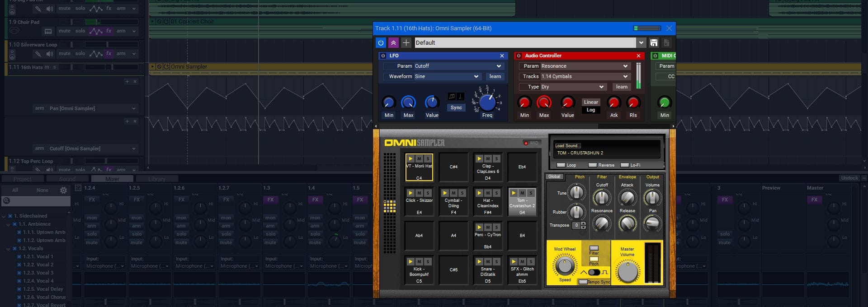Flip the mod wheel waveform shape switch
Image resolution: width=868 pixels, height=307 pixels.
coord(594,272)
